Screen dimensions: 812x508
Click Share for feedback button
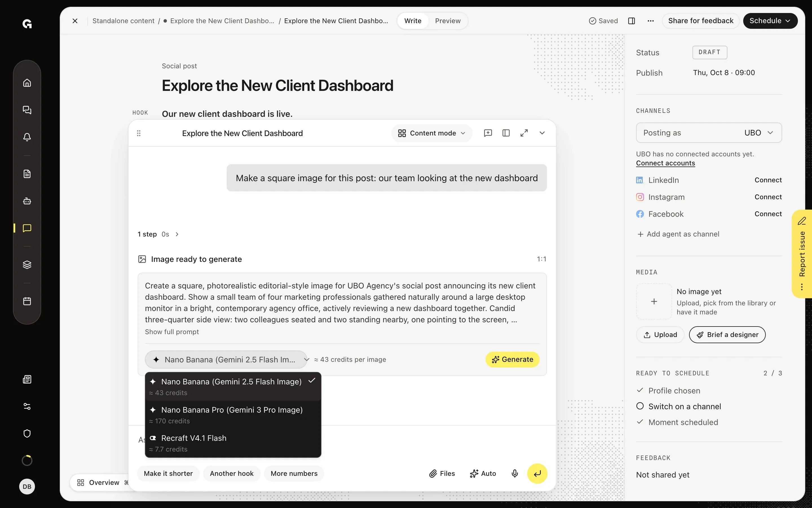(x=701, y=21)
